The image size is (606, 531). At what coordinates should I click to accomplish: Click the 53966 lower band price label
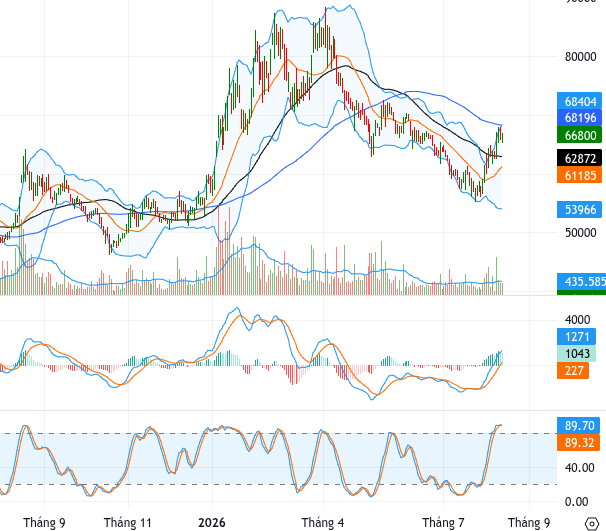click(580, 209)
